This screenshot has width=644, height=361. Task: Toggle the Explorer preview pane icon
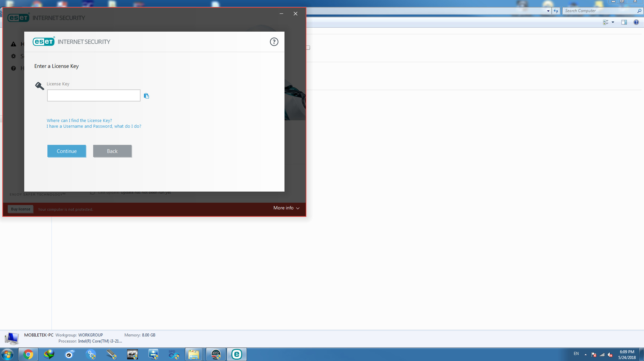(624, 22)
